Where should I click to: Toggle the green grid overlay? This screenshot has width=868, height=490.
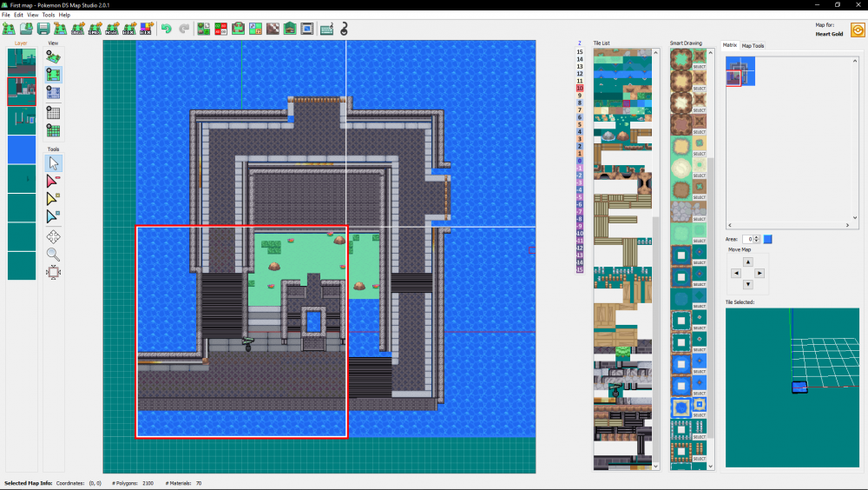(53, 131)
